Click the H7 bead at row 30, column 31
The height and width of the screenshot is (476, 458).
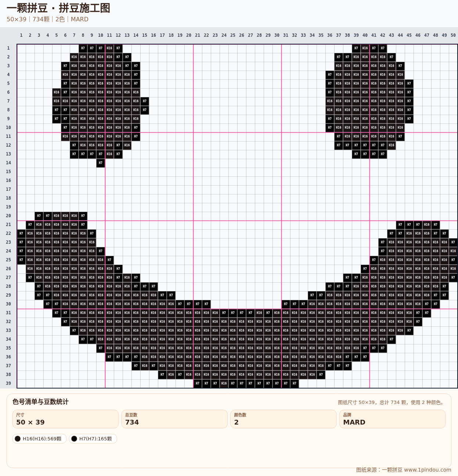(286, 304)
